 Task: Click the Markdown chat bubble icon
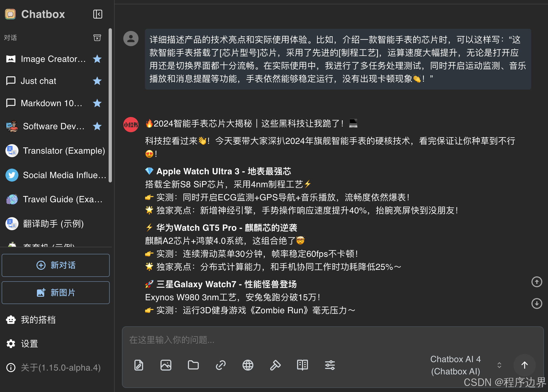pos(11,103)
